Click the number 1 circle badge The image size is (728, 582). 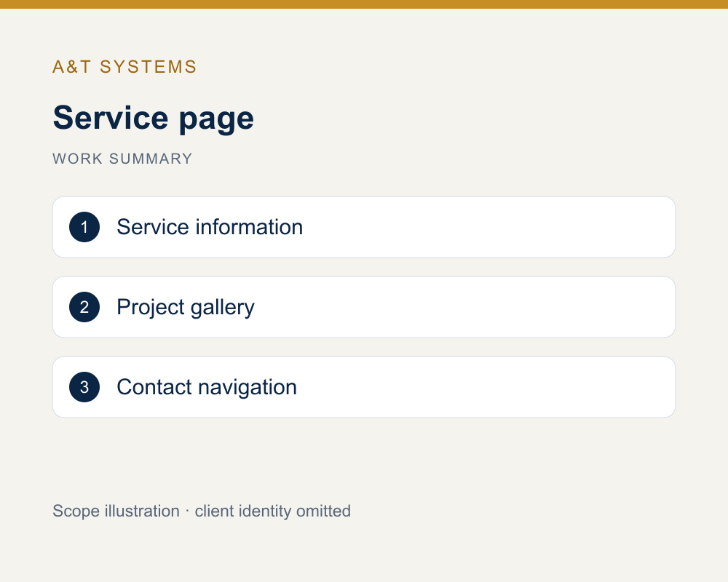(x=84, y=227)
